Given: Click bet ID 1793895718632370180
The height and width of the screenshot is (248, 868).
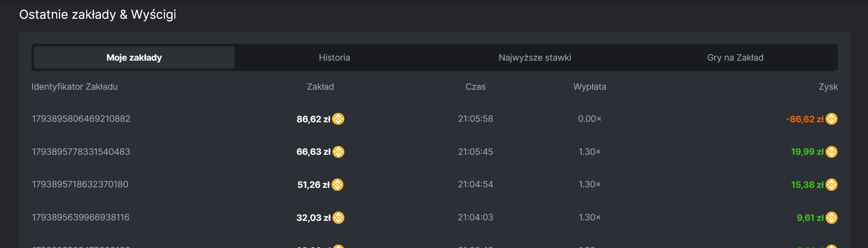Looking at the screenshot, I should [x=80, y=184].
